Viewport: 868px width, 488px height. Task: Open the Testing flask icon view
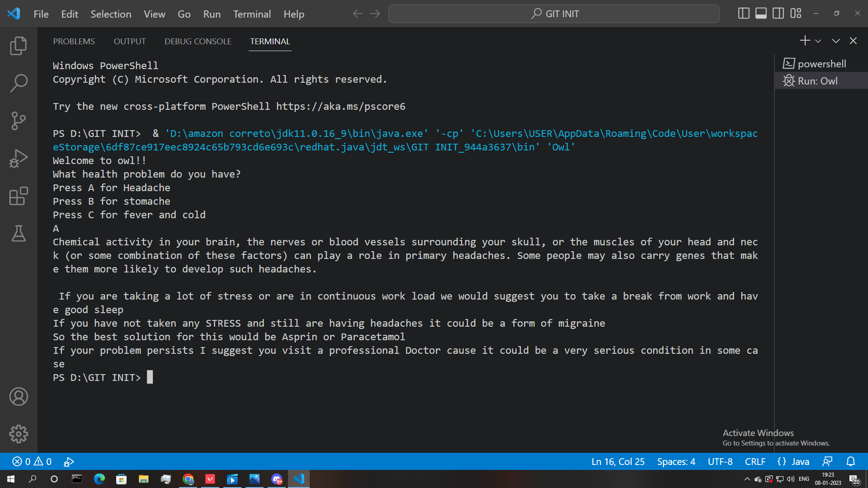tap(19, 234)
